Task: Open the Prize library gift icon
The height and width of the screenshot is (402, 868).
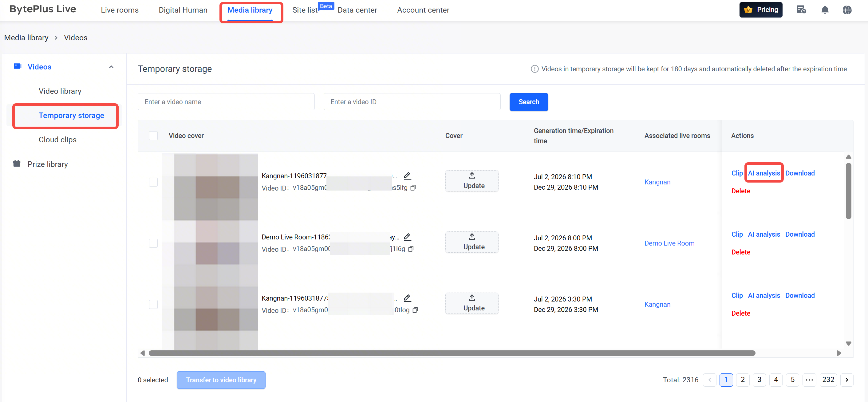Action: click(17, 164)
